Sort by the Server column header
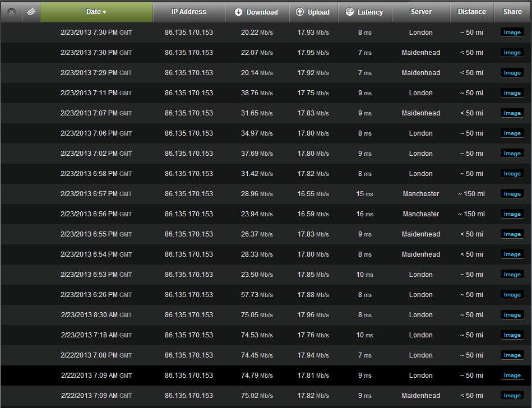 pos(421,12)
